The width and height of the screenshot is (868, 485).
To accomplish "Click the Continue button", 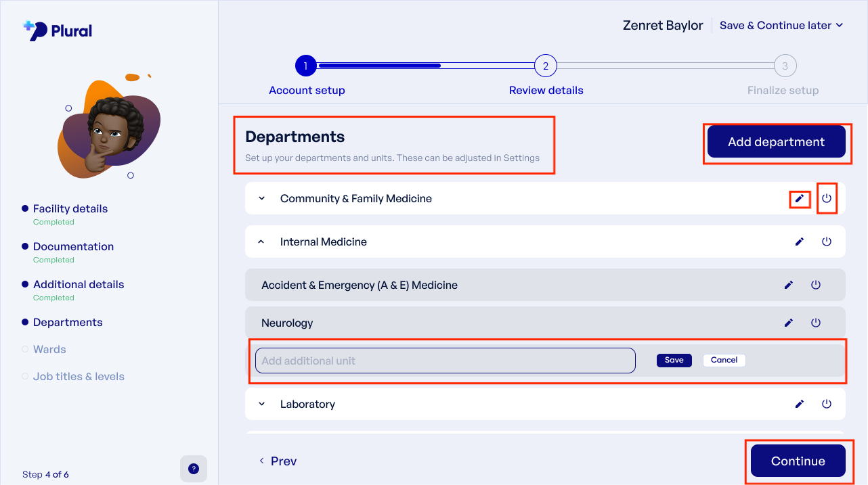I will (798, 461).
